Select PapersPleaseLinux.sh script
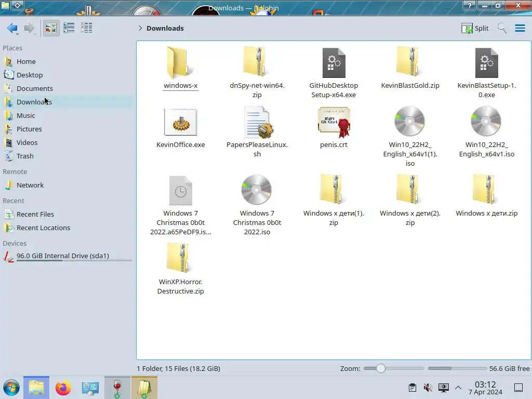The width and height of the screenshot is (532, 399). click(x=257, y=131)
